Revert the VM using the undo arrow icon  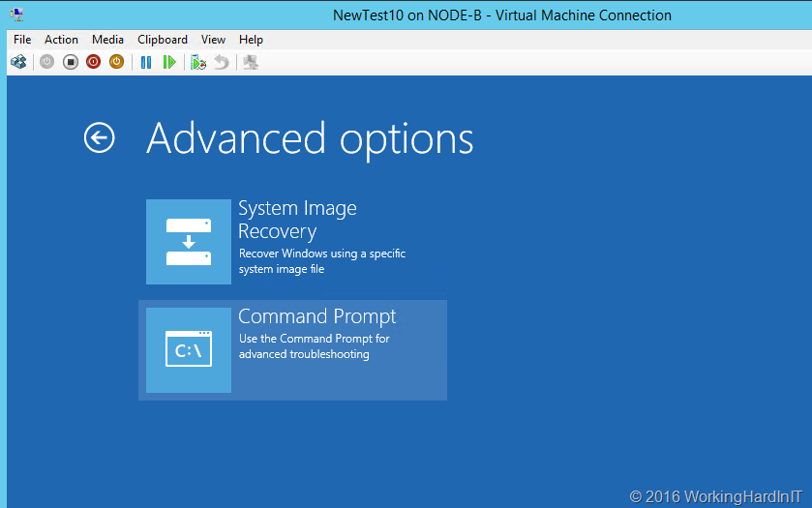222,63
